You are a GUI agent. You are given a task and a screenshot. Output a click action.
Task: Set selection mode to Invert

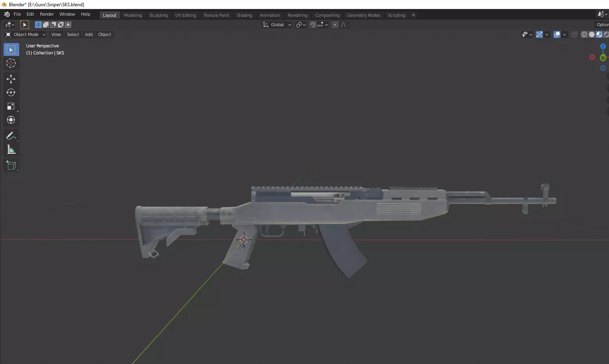[x=61, y=25]
